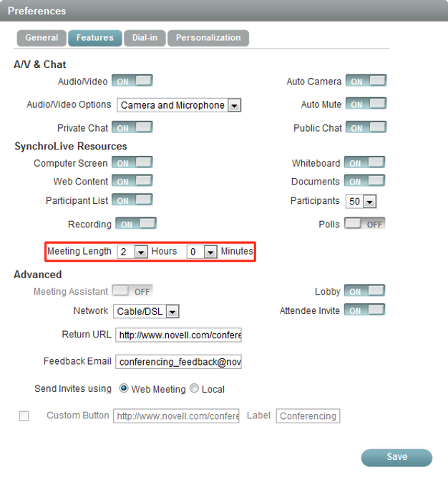
Task: Turn off the Documents switch
Action: [x=364, y=181]
